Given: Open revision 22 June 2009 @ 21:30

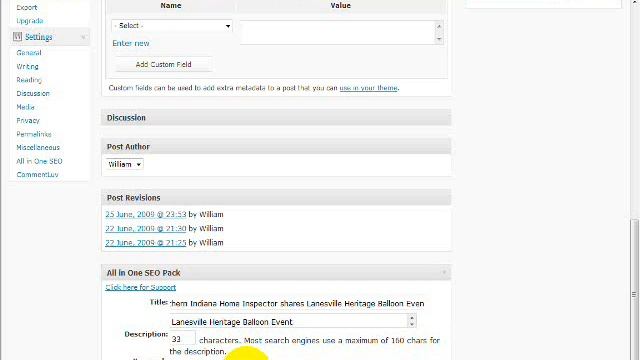Looking at the screenshot, I should [146, 229].
